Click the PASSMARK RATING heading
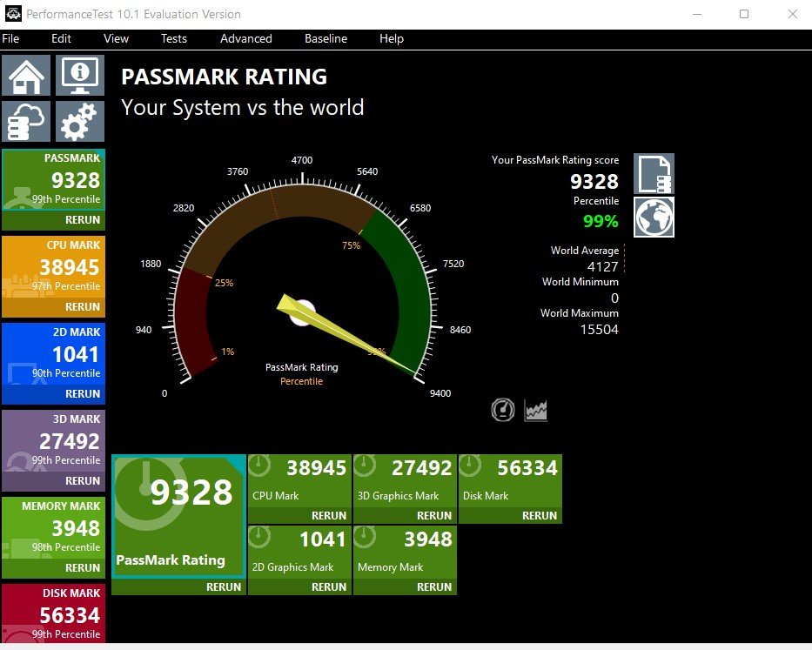Image resolution: width=812 pixels, height=650 pixels. point(225,77)
